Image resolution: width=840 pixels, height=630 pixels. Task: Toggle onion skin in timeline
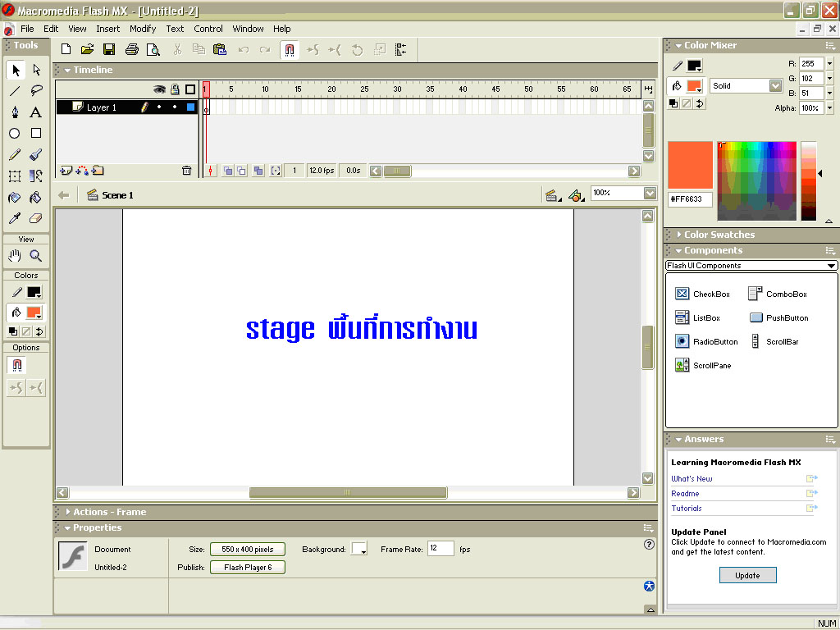point(228,171)
